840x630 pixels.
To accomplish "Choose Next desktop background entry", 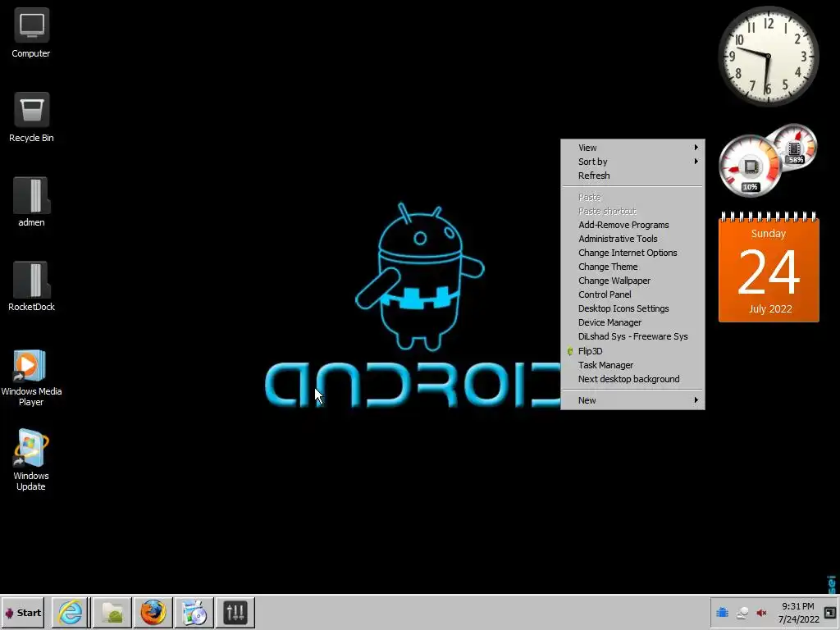I will 632,379.
